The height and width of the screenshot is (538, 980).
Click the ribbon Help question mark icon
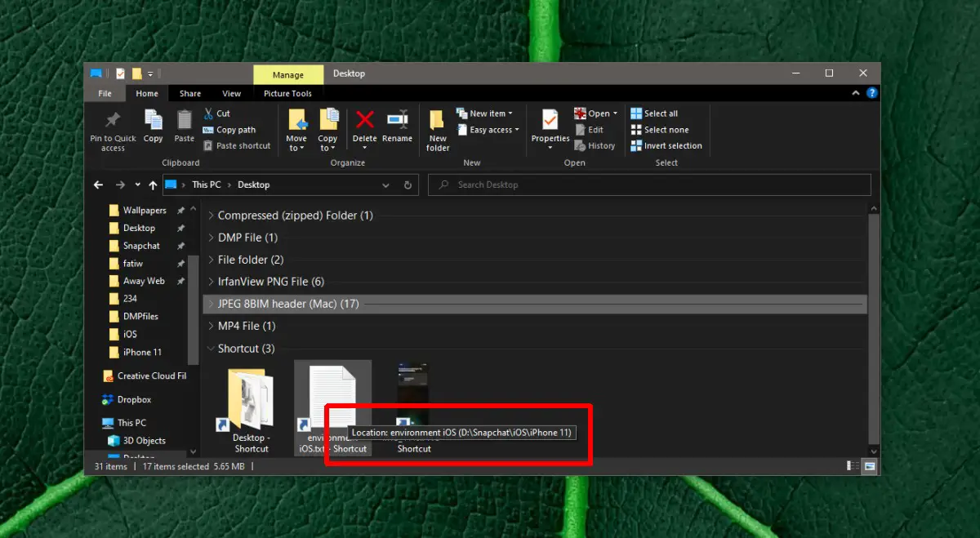coord(872,94)
